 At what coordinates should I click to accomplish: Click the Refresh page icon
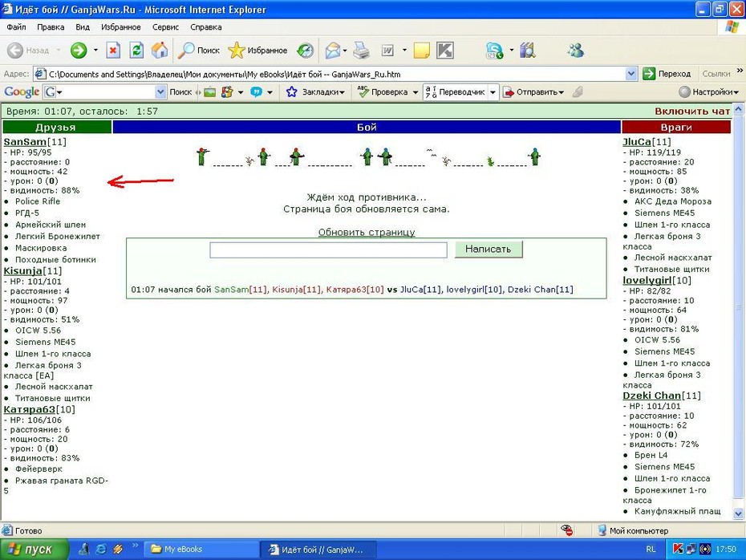(x=136, y=50)
